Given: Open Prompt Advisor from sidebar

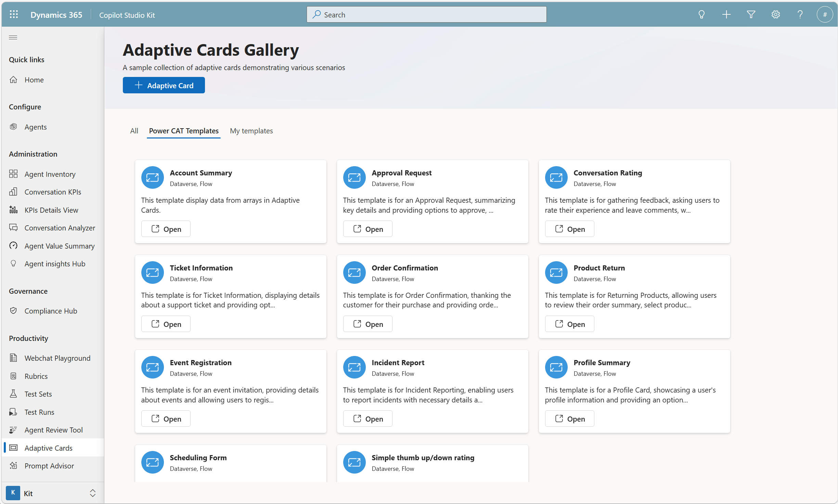Looking at the screenshot, I should [x=49, y=466].
